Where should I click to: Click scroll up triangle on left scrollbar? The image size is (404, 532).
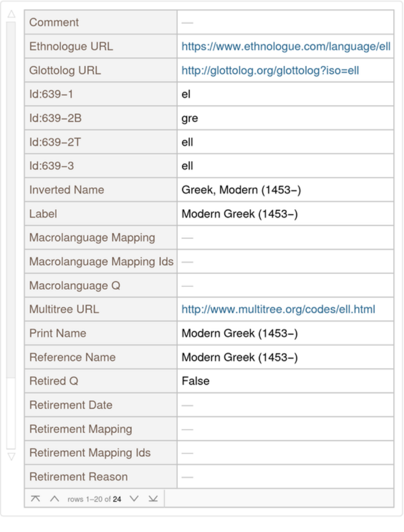pos(11,15)
